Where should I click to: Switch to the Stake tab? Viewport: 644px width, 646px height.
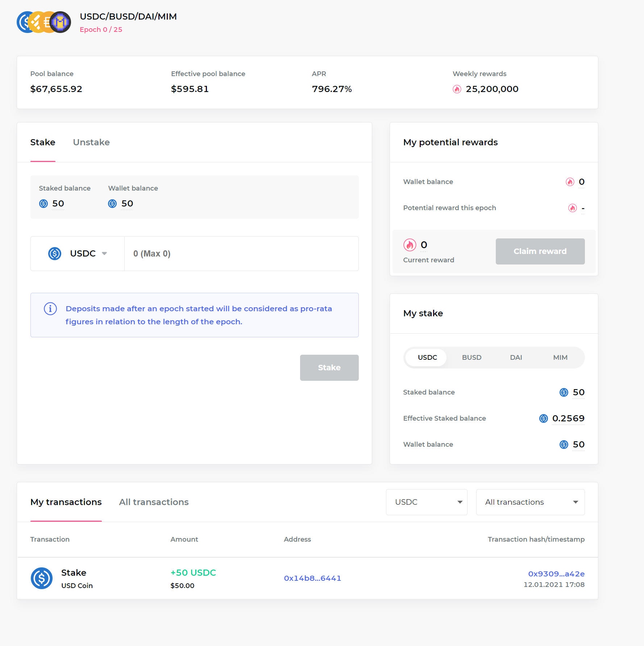point(43,142)
